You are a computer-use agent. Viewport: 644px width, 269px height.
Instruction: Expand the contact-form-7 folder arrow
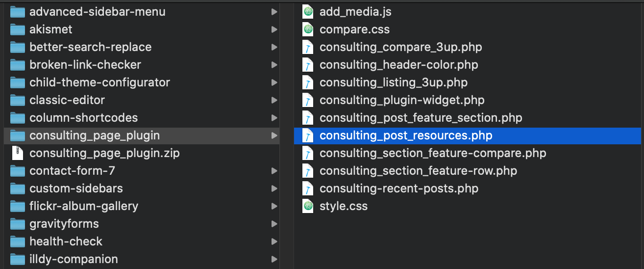click(274, 171)
